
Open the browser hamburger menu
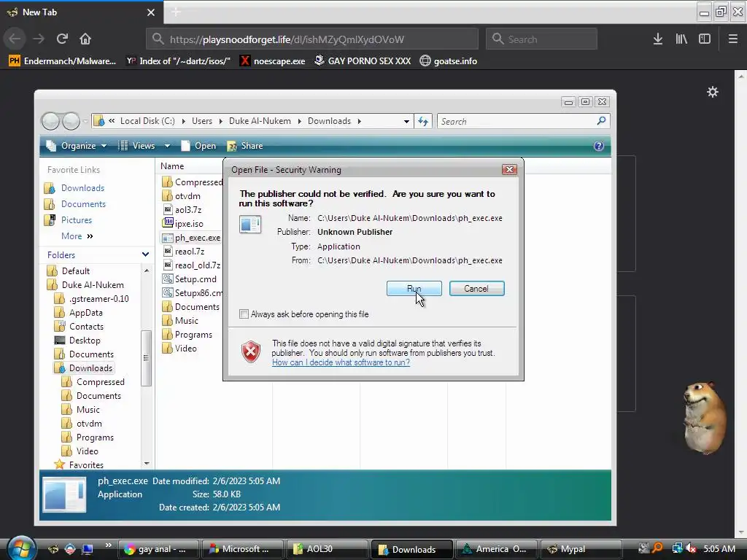(x=733, y=39)
